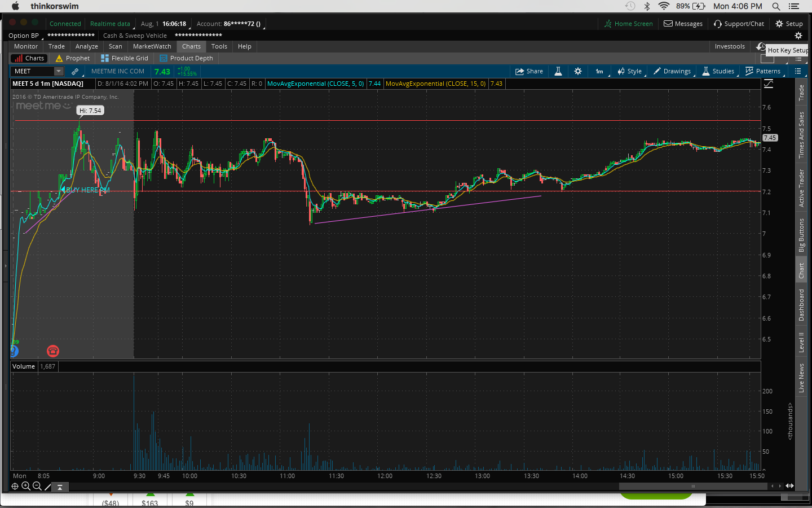Screen dimensions: 812x508
Task: Open the Trade side panel tab
Action: click(x=801, y=93)
